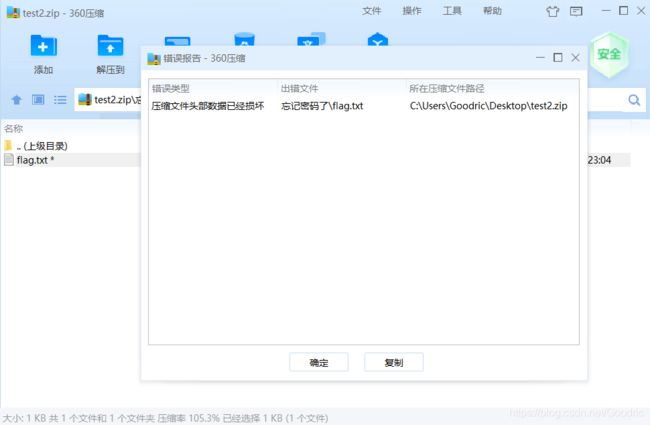The height and width of the screenshot is (425, 650).
Task: Switch to list view mode
Action: click(x=60, y=100)
